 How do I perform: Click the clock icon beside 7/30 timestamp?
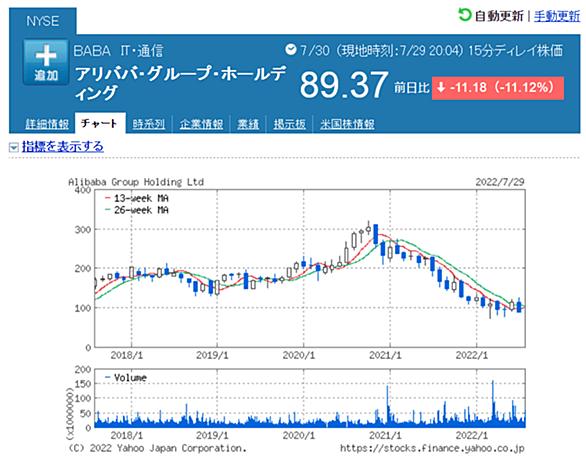(290, 49)
